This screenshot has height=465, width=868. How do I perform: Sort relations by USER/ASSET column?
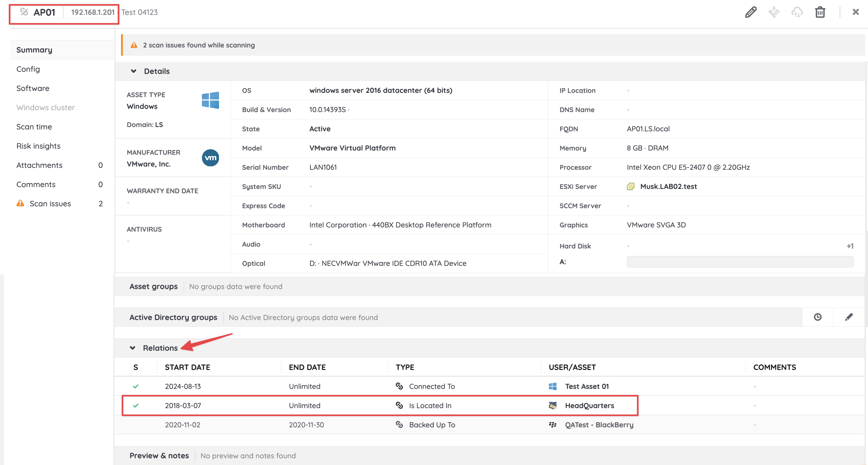pyautogui.click(x=572, y=367)
